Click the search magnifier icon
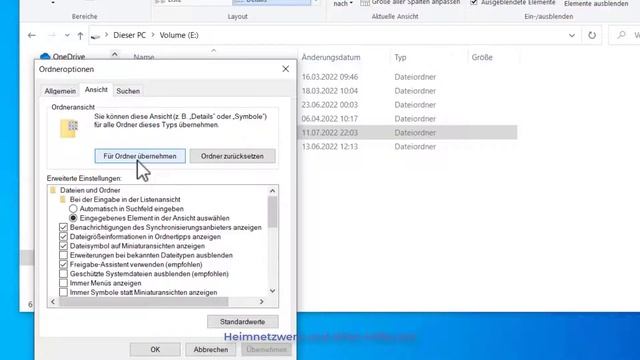 (x=621, y=35)
